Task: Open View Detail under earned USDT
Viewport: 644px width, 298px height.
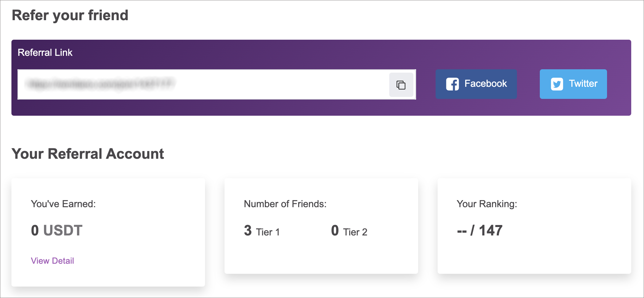Action: pyautogui.click(x=52, y=260)
